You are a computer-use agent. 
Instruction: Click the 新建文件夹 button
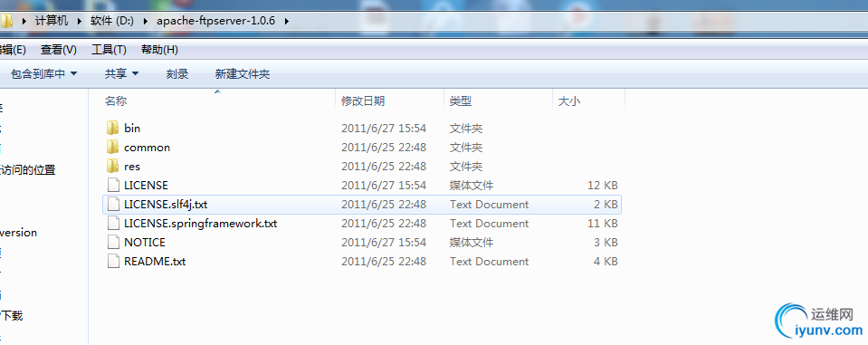(x=243, y=73)
